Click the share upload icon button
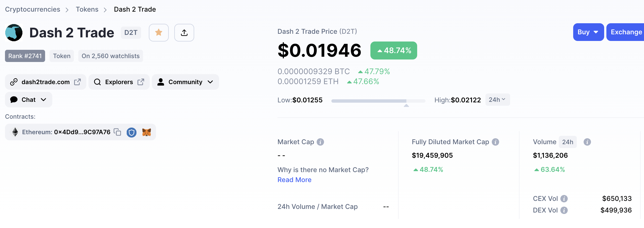Screen dimensions: 644x228 pos(184,33)
